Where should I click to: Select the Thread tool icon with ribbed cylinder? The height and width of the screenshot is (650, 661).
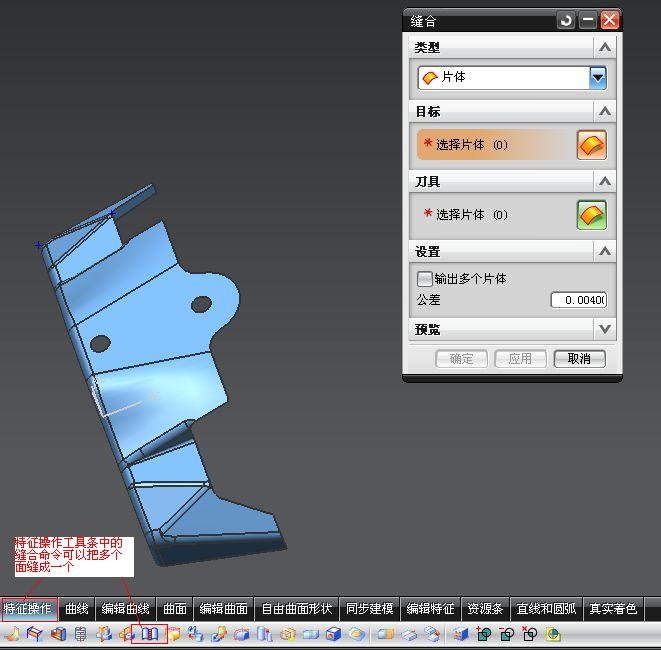tap(80, 634)
